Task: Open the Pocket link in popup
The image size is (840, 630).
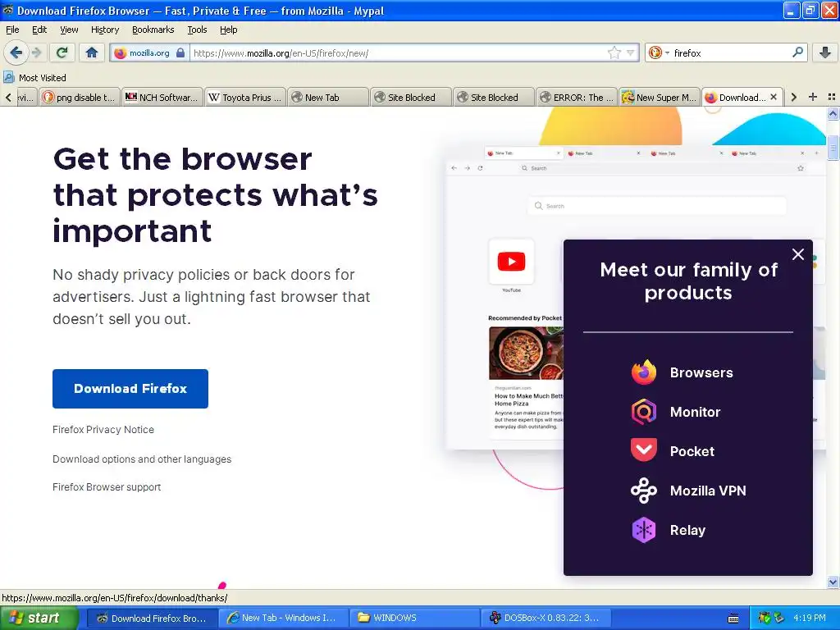Action: coord(692,451)
